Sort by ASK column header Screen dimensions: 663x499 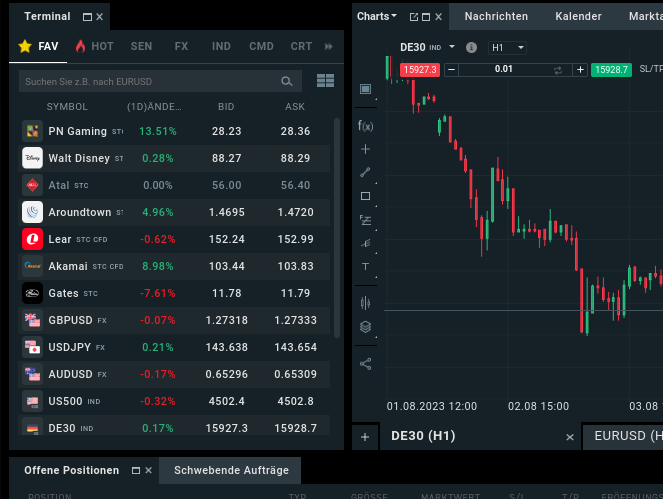(x=295, y=107)
